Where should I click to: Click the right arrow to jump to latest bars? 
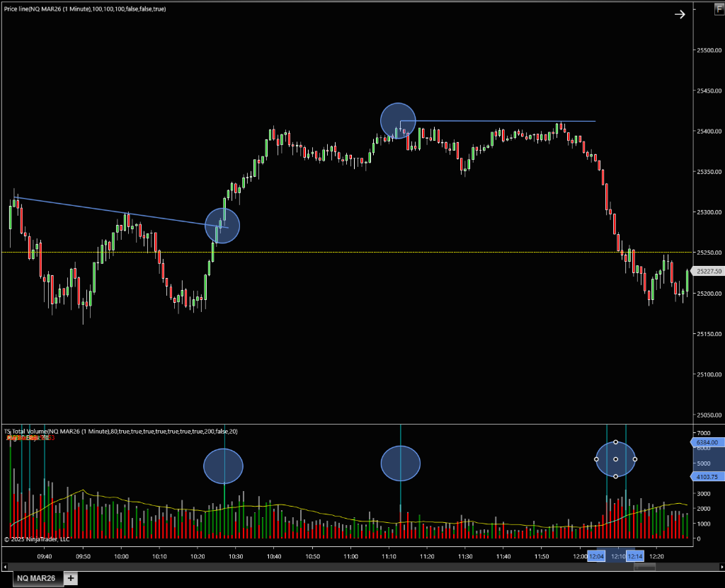(x=680, y=13)
